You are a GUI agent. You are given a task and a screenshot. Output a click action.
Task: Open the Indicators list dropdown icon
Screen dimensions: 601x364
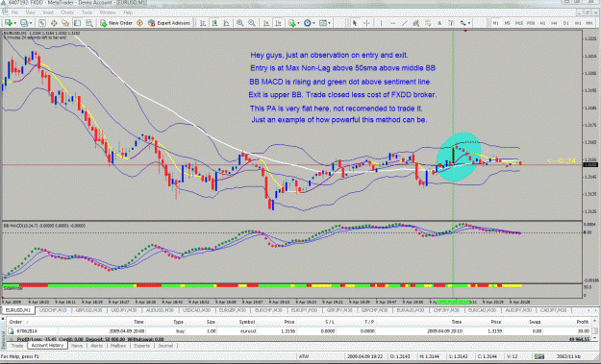[x=294, y=23]
